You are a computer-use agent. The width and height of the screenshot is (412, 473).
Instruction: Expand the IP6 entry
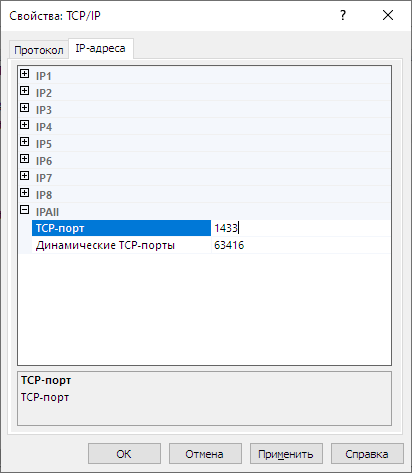point(24,159)
